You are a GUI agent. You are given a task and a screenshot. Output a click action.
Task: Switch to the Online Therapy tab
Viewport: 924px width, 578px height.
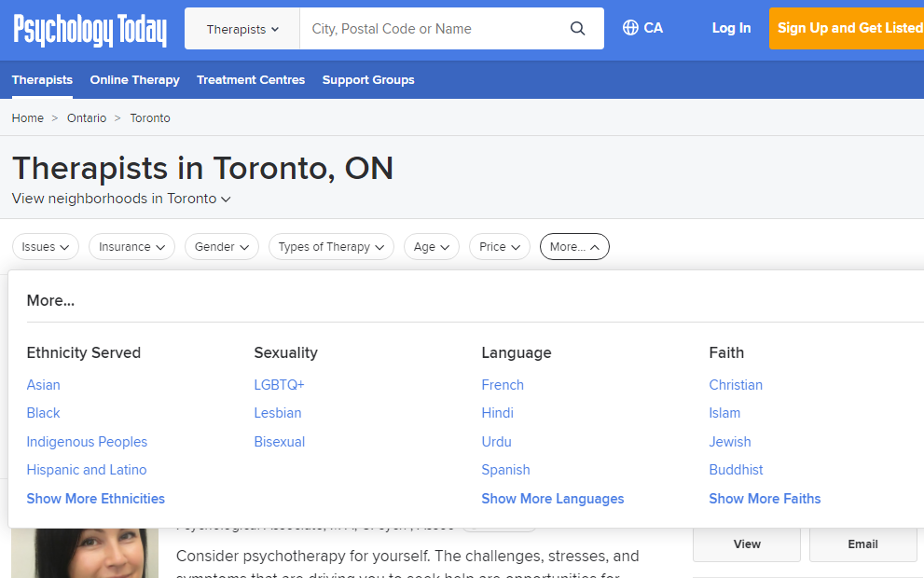point(135,79)
